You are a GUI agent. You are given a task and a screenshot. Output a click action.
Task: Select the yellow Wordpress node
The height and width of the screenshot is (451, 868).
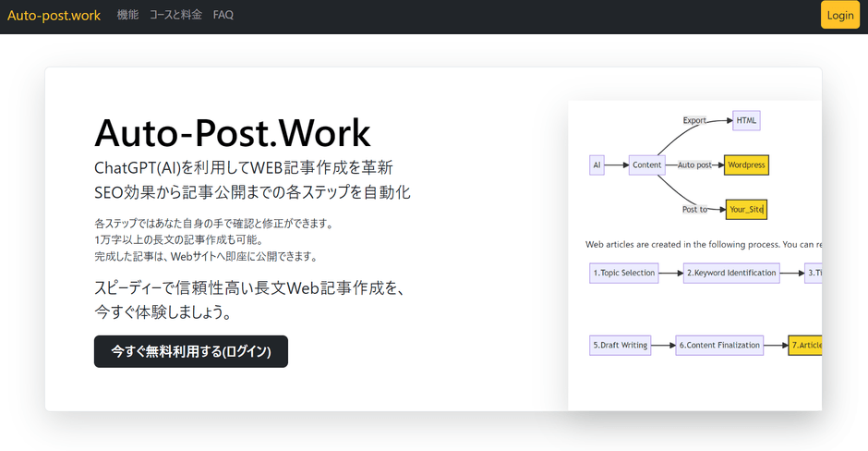pos(746,165)
